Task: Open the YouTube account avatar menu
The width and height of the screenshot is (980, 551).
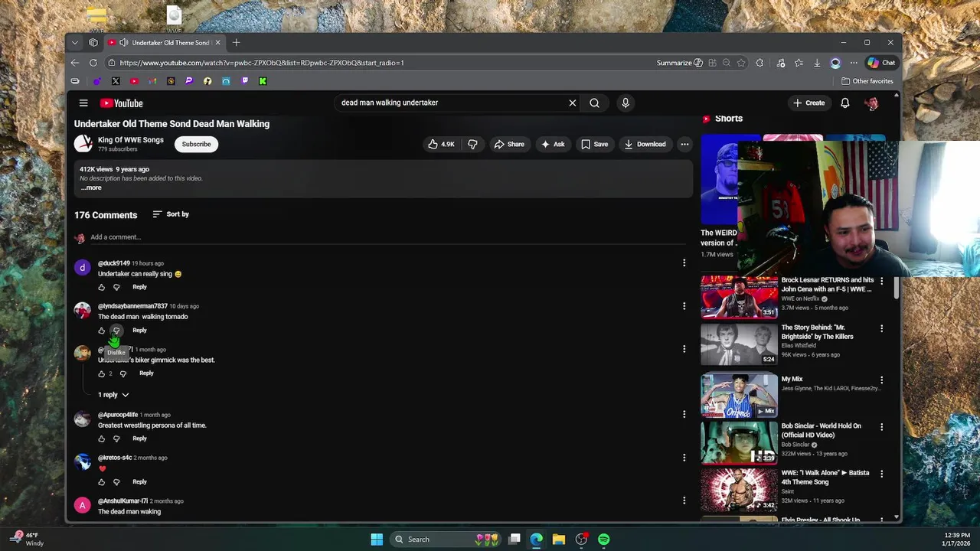Action: 871,103
